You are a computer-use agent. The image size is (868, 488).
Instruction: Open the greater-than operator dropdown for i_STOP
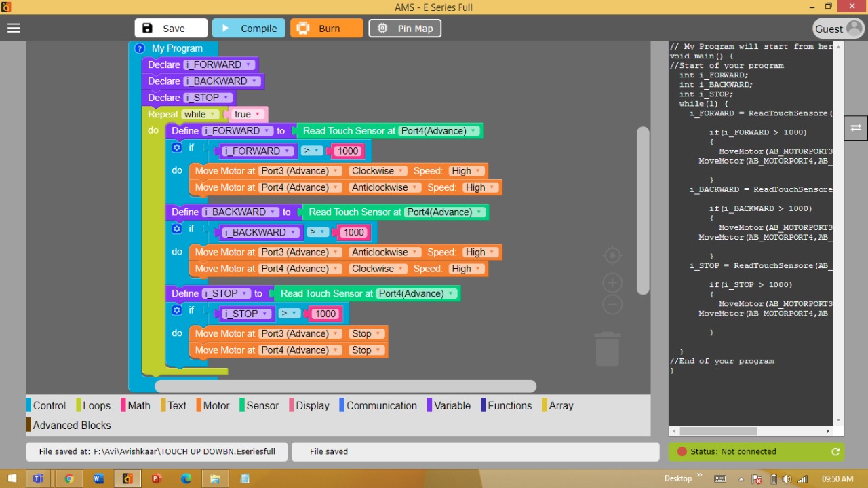coord(290,314)
